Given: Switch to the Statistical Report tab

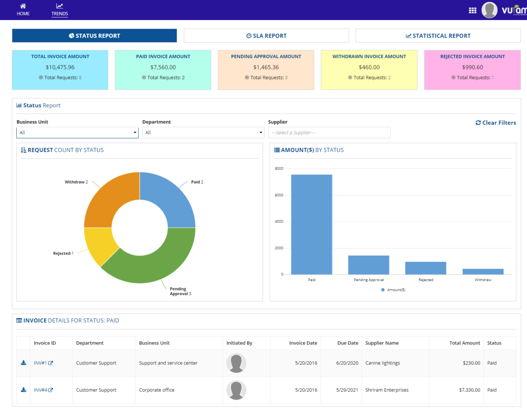Looking at the screenshot, I should 438,36.
